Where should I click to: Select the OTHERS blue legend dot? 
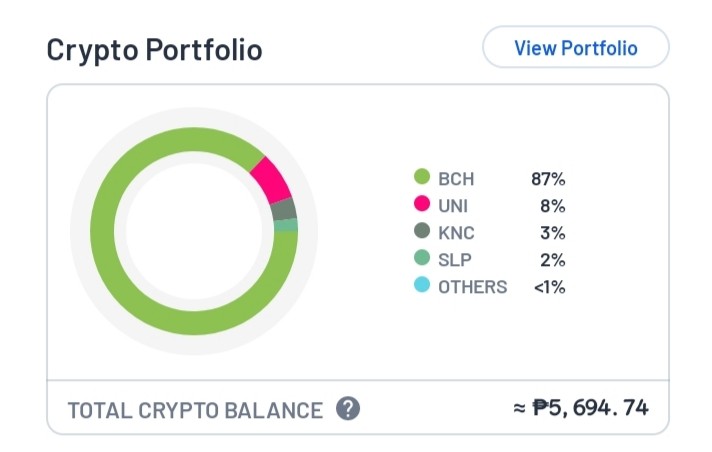point(422,285)
